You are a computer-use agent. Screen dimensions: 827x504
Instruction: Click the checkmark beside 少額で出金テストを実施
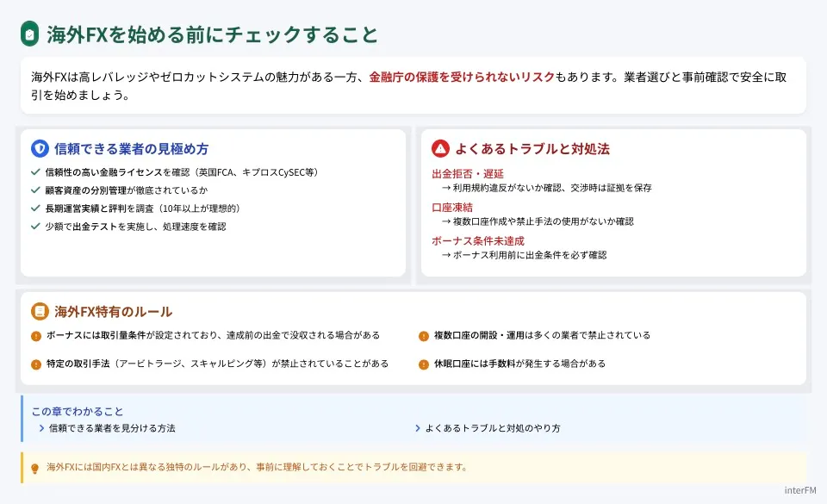(x=34, y=227)
